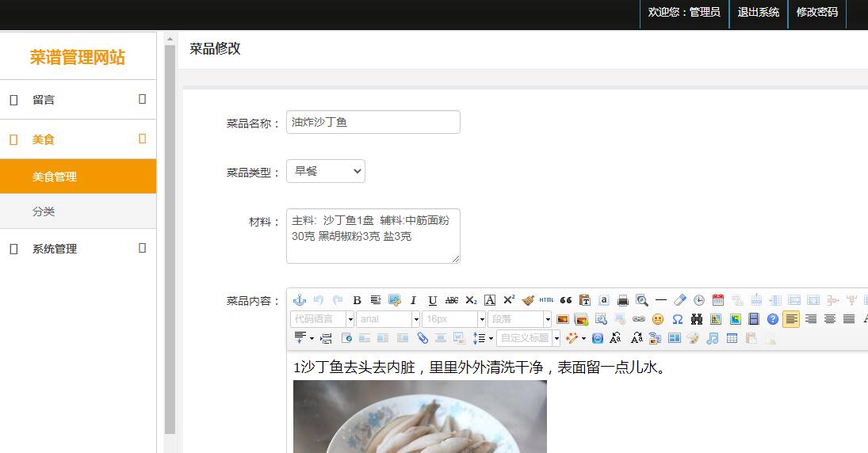The image size is (868, 453).
Task: Preview content with the magnifier page icon
Action: click(641, 300)
